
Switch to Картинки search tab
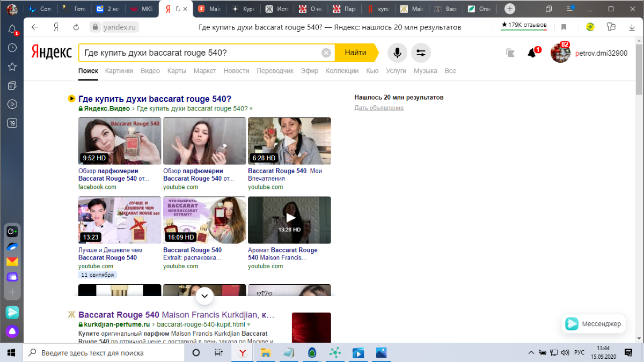[x=119, y=71]
